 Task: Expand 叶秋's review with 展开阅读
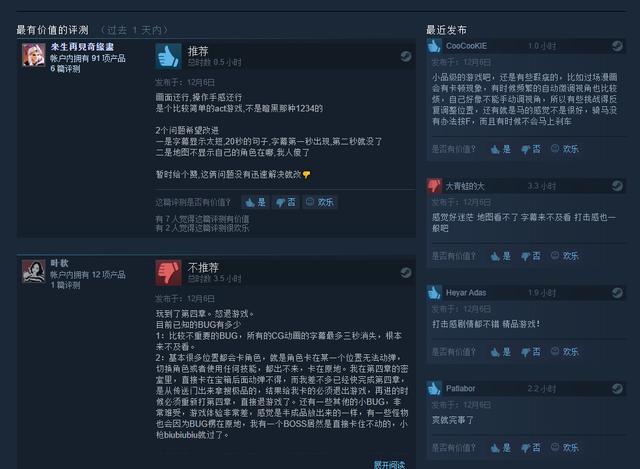coord(389,465)
